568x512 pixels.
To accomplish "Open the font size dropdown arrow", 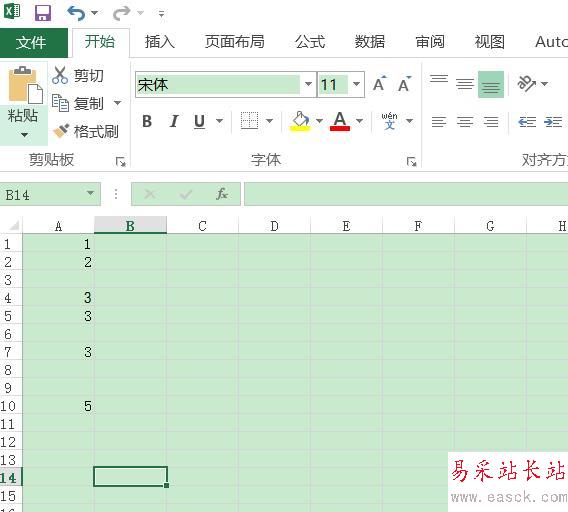I will click(x=356, y=84).
